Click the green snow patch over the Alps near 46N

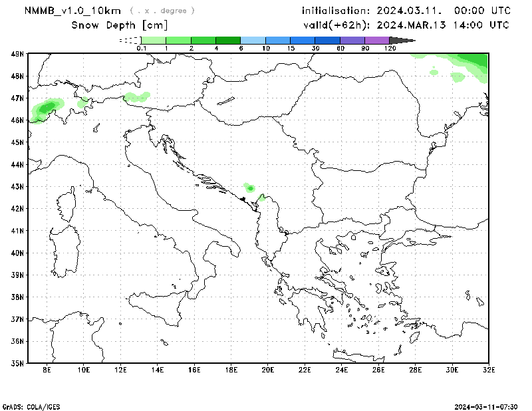(47, 108)
